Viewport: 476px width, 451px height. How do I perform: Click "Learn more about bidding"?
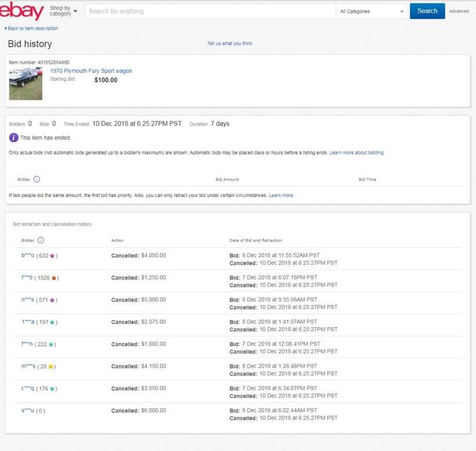tap(356, 152)
